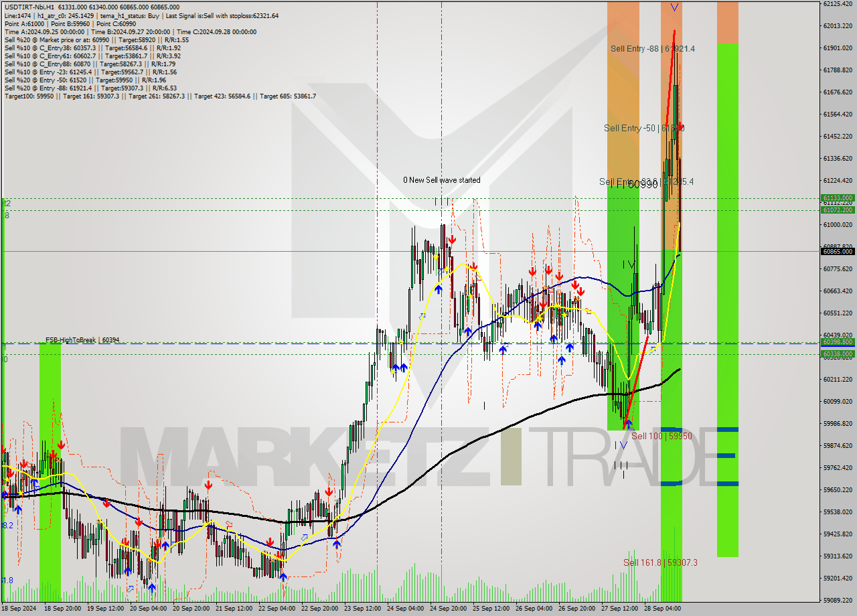
Task: Click the 'Target100: 59950' targets line
Action: (x=160, y=96)
